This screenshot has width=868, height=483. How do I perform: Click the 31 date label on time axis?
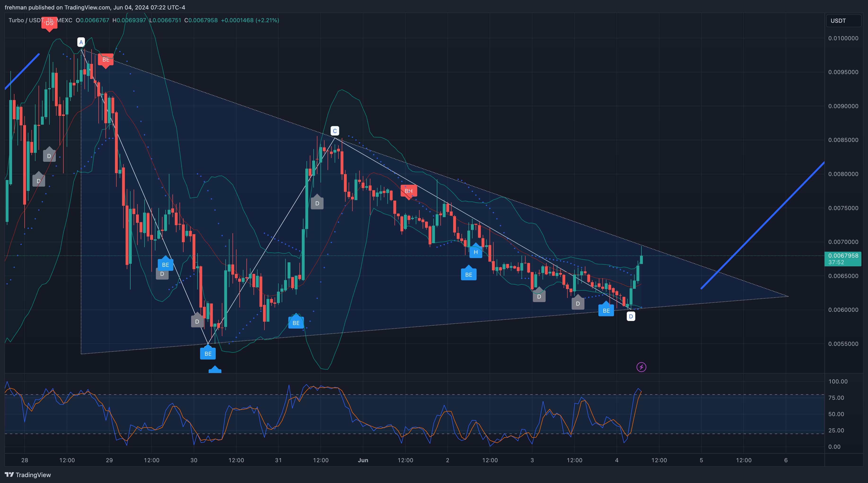tap(278, 460)
